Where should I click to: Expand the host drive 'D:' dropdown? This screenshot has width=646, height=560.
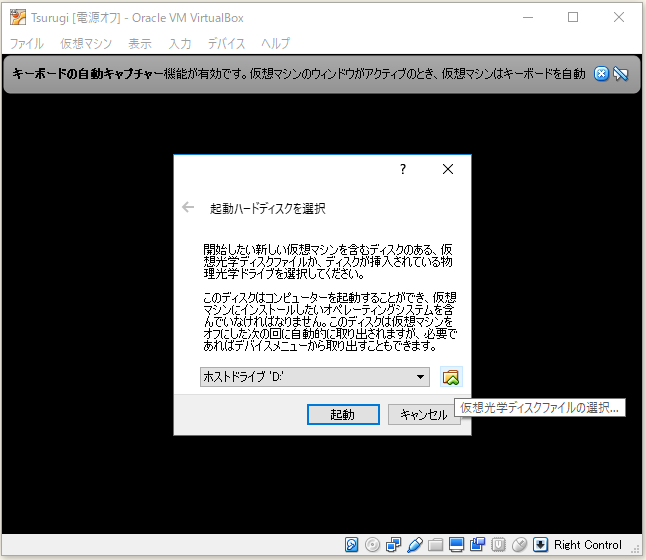coord(420,377)
